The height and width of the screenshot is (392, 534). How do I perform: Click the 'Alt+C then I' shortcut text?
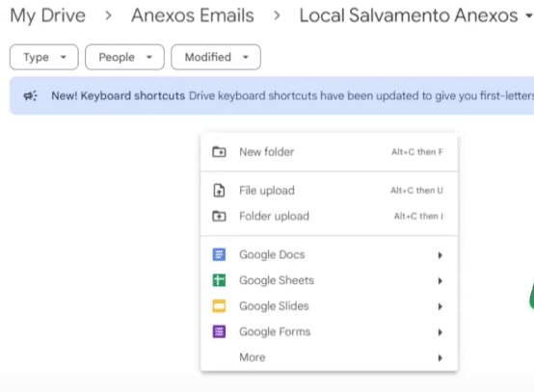click(418, 216)
